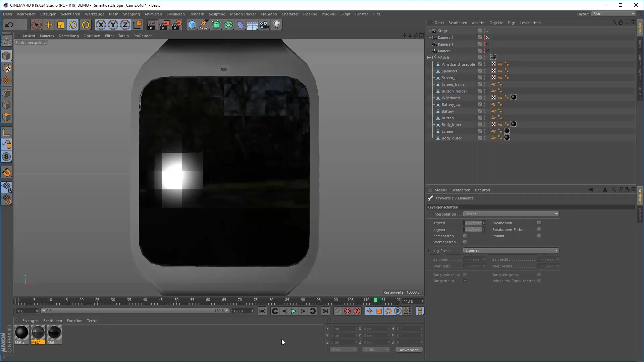The height and width of the screenshot is (362, 644).
Task: Switch to points mode
Action: tap(6, 93)
